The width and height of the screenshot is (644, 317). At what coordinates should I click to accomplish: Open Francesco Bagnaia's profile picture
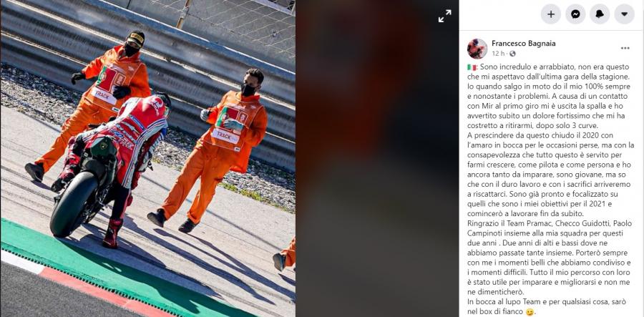[x=477, y=49]
